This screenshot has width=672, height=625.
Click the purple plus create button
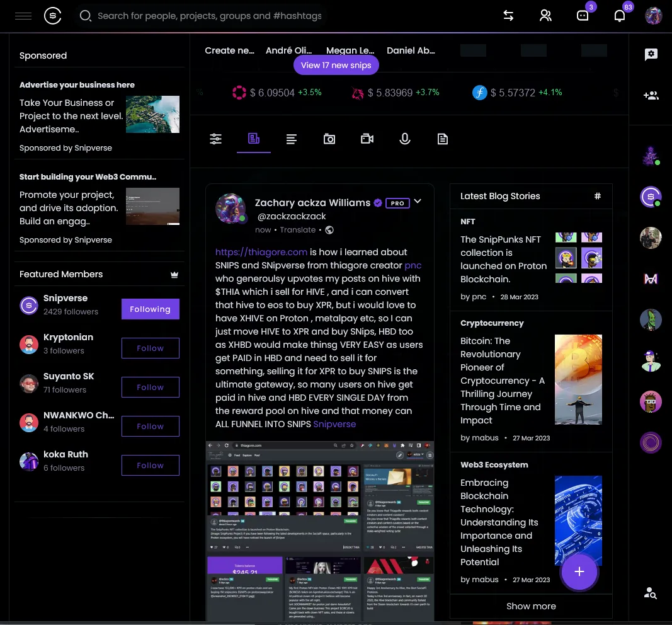tap(579, 571)
